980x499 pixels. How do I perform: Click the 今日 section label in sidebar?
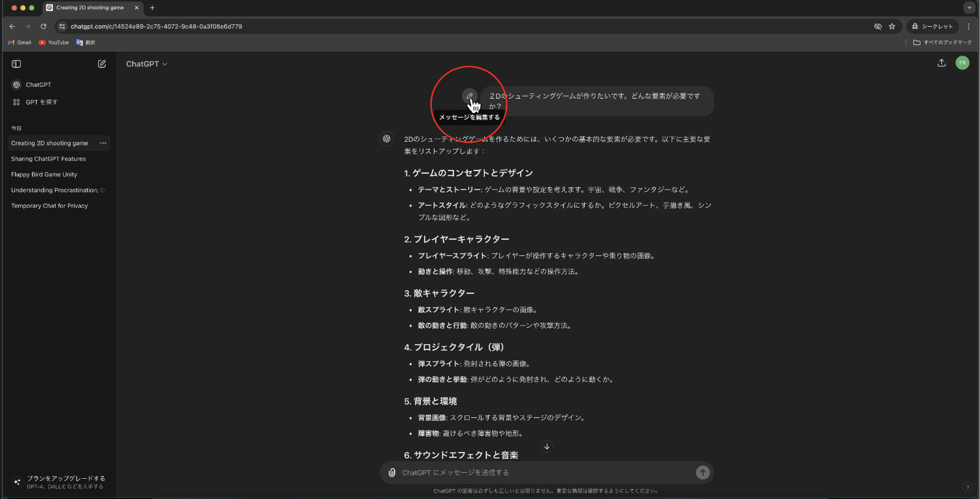pyautogui.click(x=16, y=128)
